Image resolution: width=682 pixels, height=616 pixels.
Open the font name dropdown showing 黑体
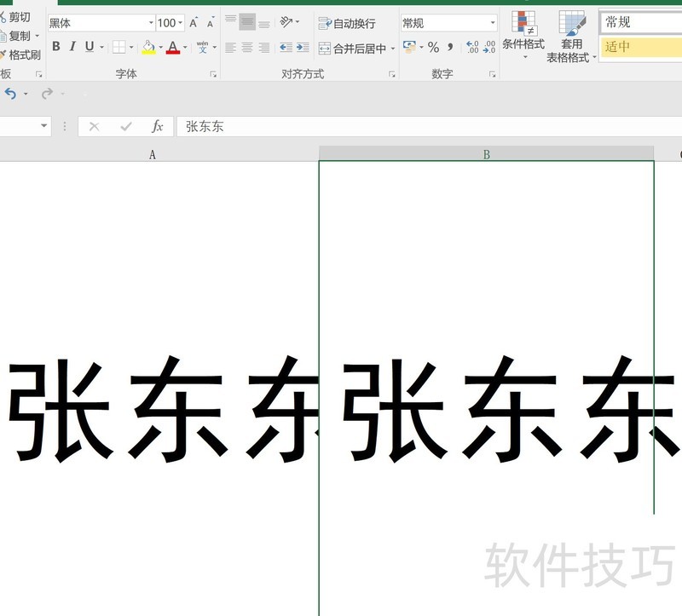pos(151,23)
